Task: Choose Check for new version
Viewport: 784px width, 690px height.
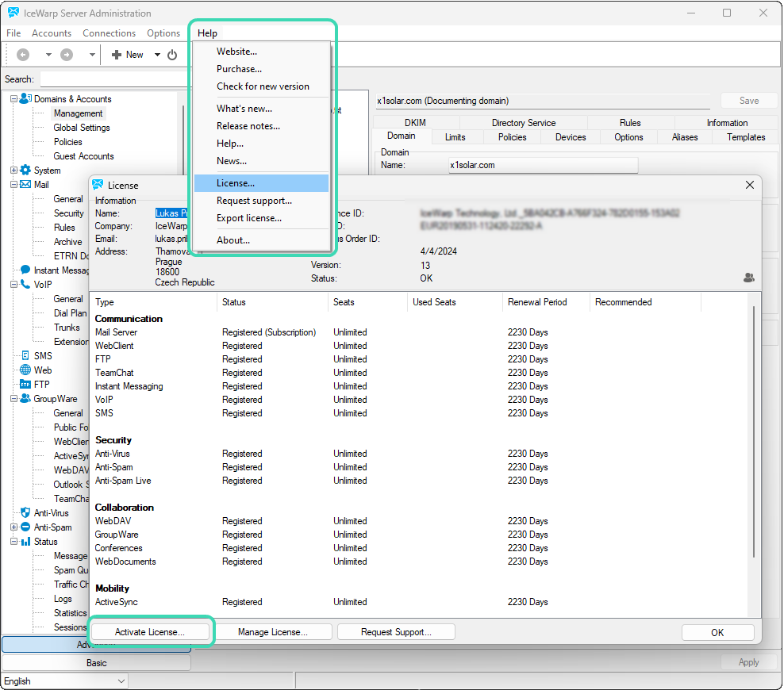Action: coord(262,86)
